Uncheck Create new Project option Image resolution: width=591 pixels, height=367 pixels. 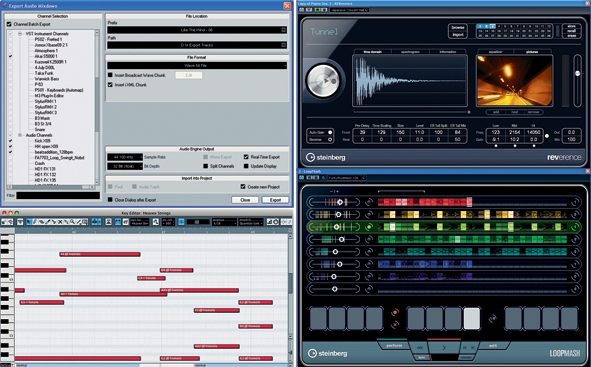point(243,187)
